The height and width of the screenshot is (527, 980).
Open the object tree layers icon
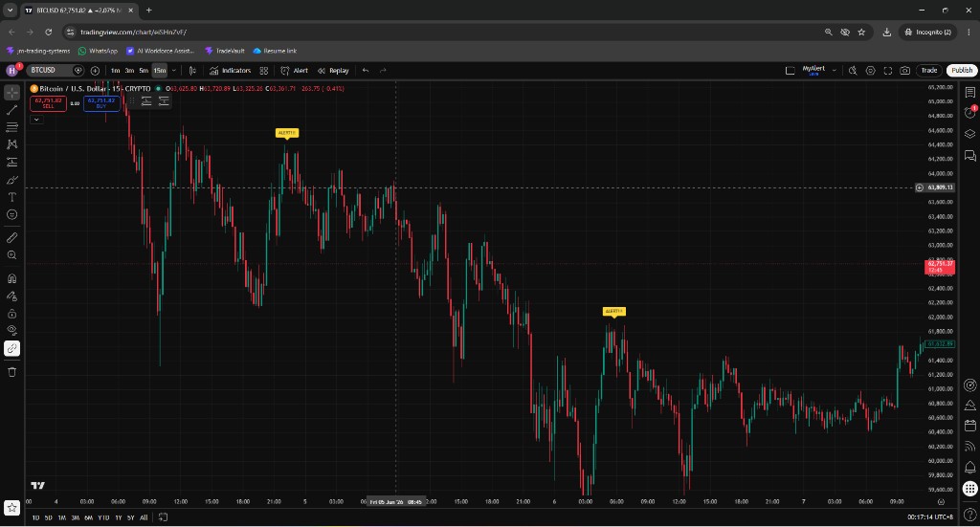(970, 134)
